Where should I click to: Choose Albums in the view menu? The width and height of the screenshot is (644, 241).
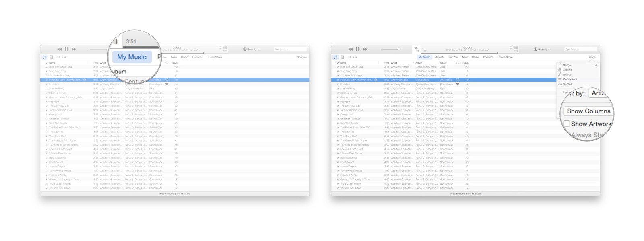[568, 70]
